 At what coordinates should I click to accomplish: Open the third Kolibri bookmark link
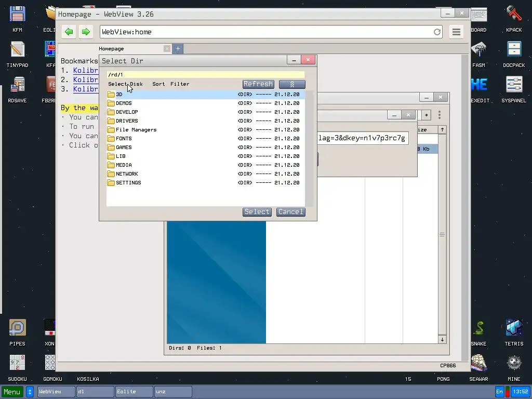pos(86,89)
